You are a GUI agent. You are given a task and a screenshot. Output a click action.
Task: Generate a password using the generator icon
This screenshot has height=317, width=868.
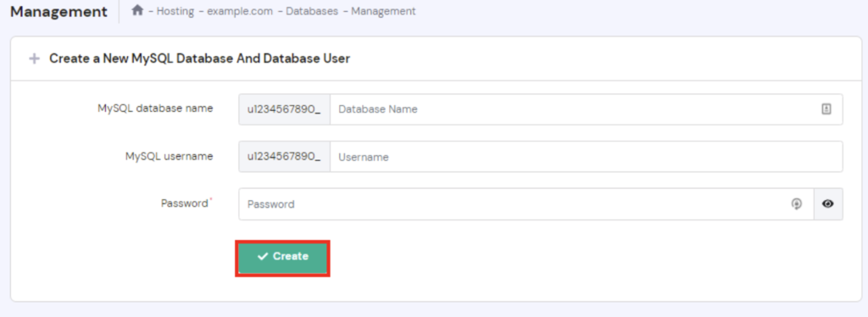click(x=796, y=204)
